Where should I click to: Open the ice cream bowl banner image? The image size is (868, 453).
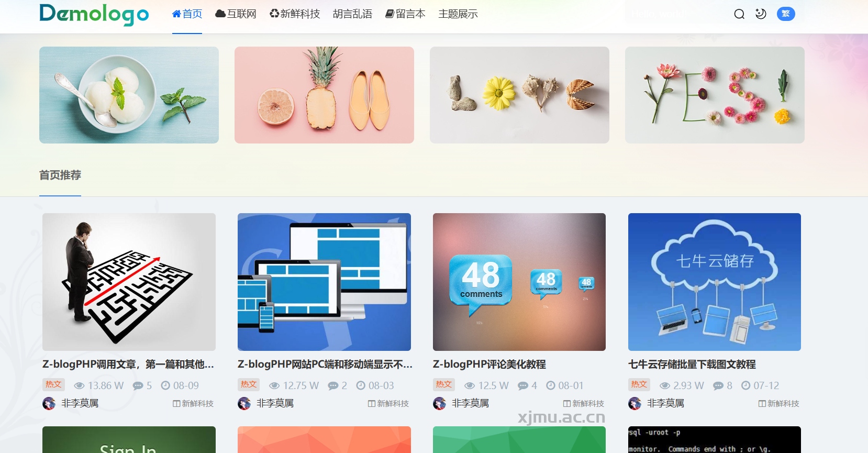coord(129,95)
